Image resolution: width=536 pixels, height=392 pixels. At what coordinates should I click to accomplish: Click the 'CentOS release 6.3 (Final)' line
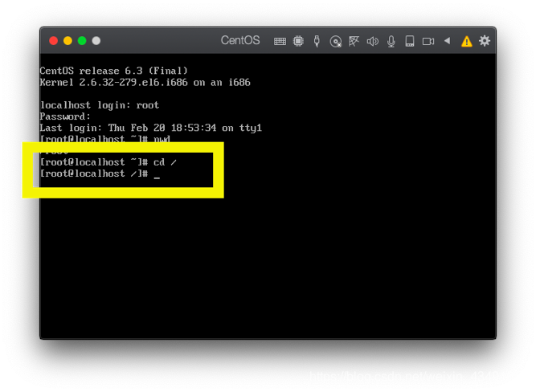(x=113, y=71)
